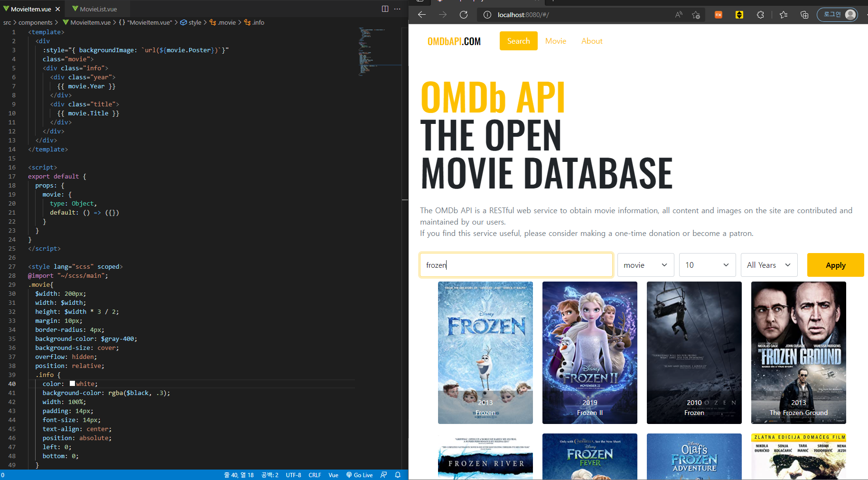Open the notifications bell in VS Code status bar
The height and width of the screenshot is (480, 868).
tap(398, 475)
